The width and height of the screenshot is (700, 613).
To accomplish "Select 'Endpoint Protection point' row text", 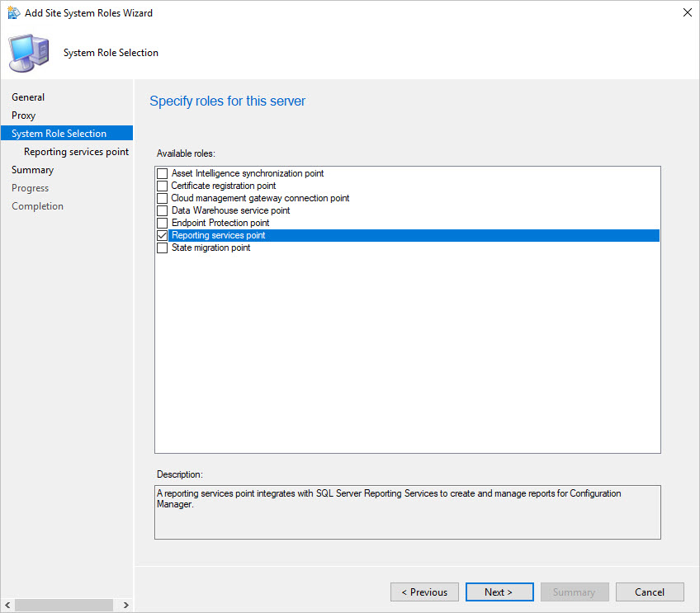I will point(220,223).
